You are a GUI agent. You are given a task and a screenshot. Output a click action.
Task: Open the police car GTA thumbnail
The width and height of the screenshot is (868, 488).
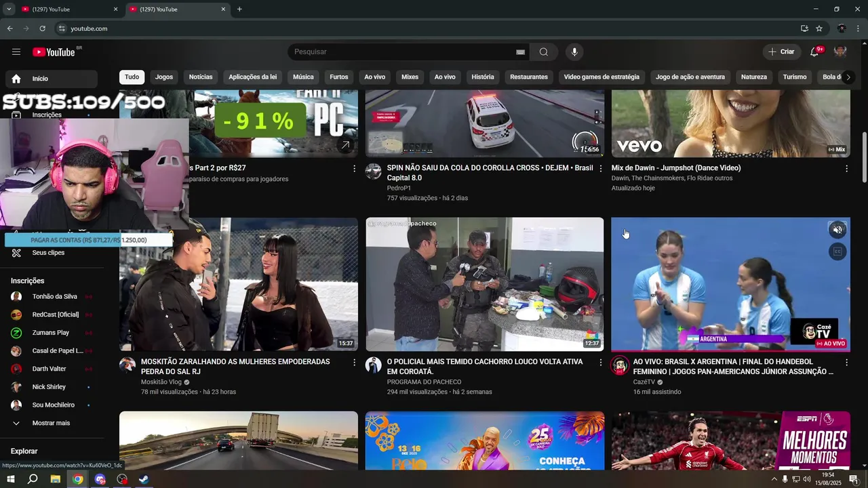click(x=485, y=123)
